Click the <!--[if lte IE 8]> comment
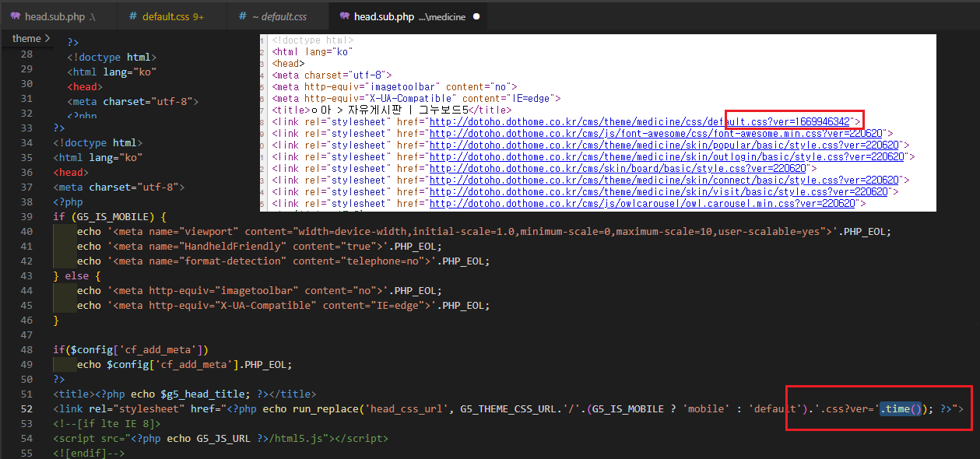Image resolution: width=980 pixels, height=459 pixels. [107, 424]
